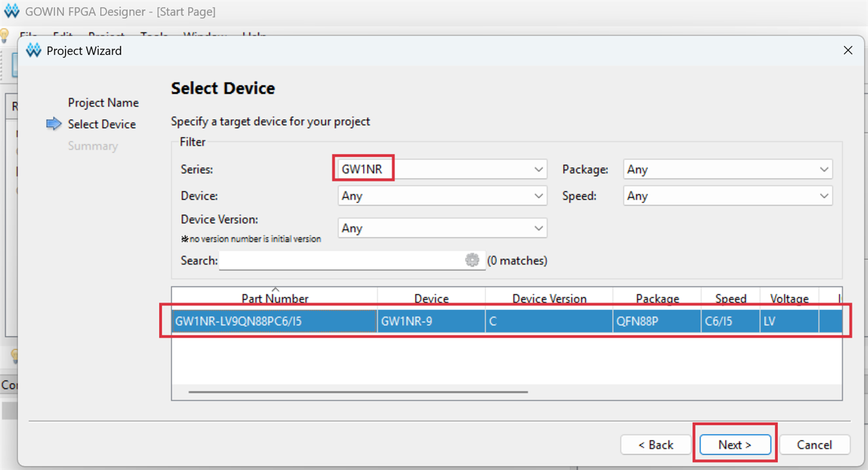Click the GOWIN FPGA Designer title icon

tap(11, 11)
